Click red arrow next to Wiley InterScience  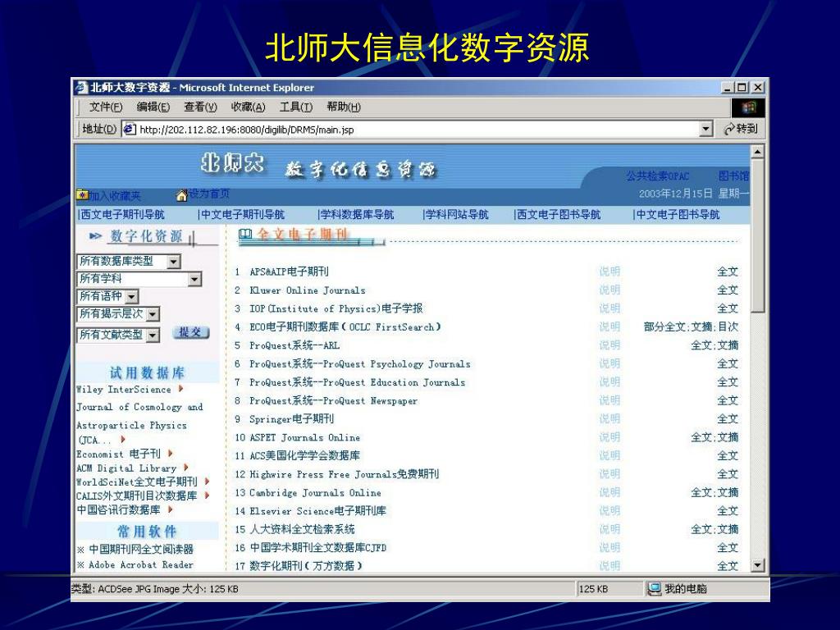click(180, 388)
